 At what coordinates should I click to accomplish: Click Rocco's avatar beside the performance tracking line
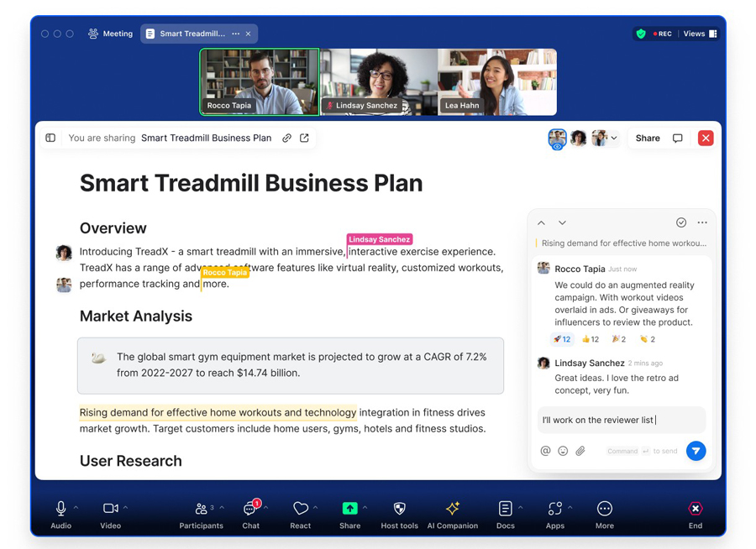point(64,285)
